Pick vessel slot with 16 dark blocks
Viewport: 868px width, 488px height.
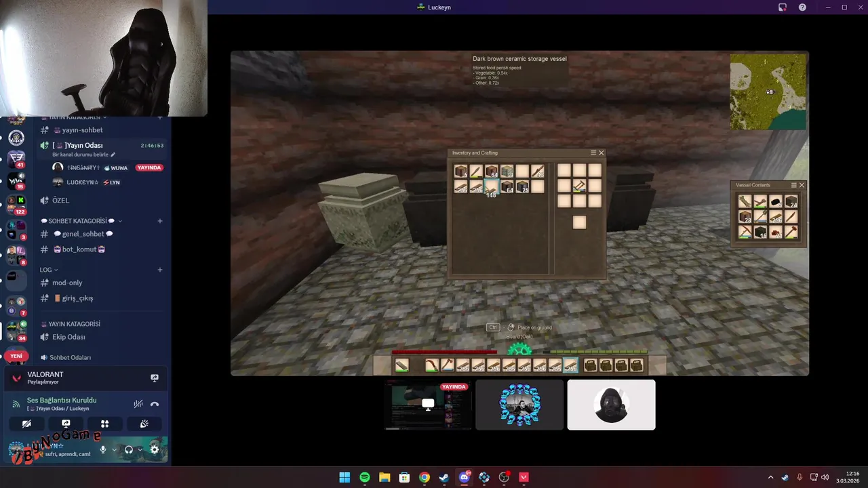pyautogui.click(x=760, y=232)
